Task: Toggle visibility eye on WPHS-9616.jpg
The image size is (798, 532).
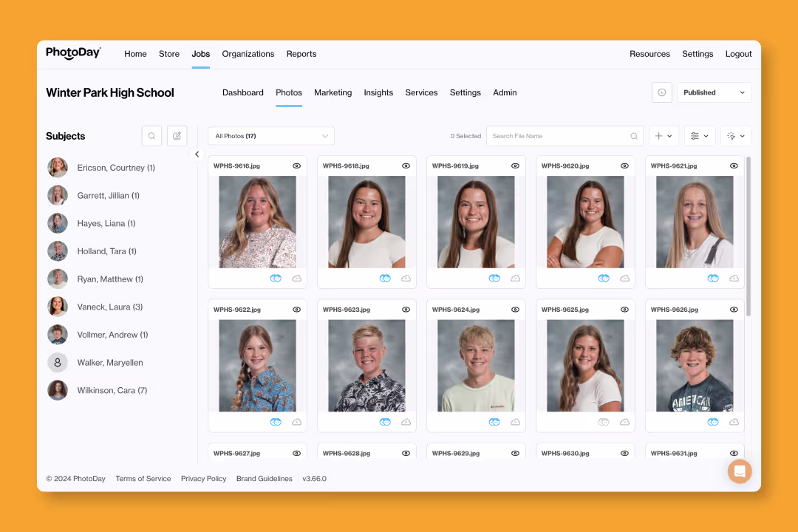Action: 297,166
